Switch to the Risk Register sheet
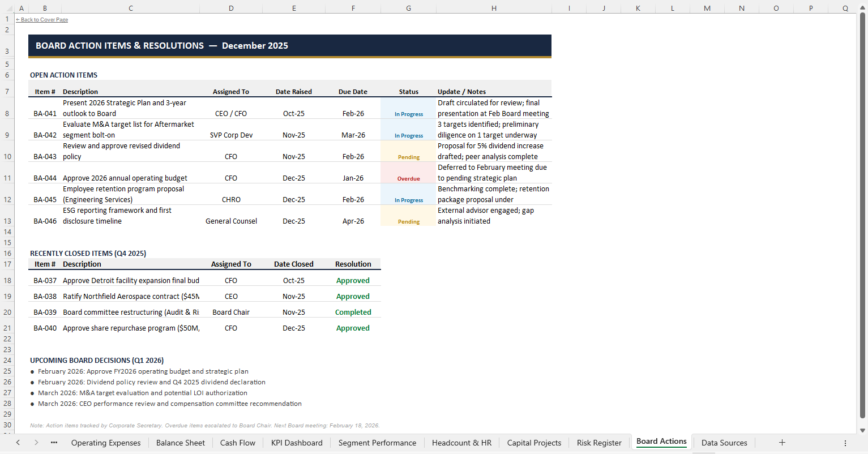 coord(598,443)
